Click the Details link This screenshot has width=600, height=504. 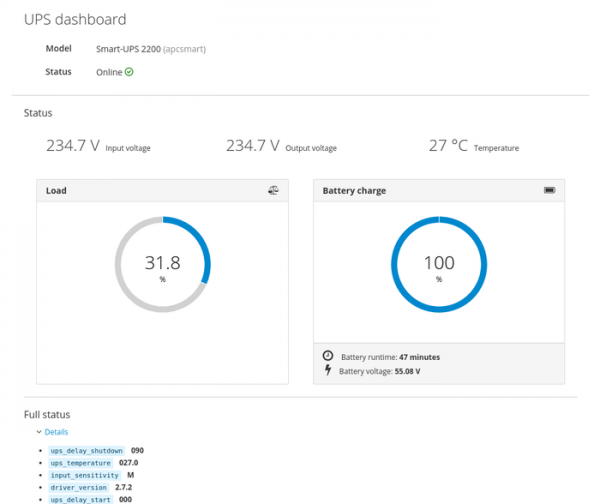pos(56,432)
